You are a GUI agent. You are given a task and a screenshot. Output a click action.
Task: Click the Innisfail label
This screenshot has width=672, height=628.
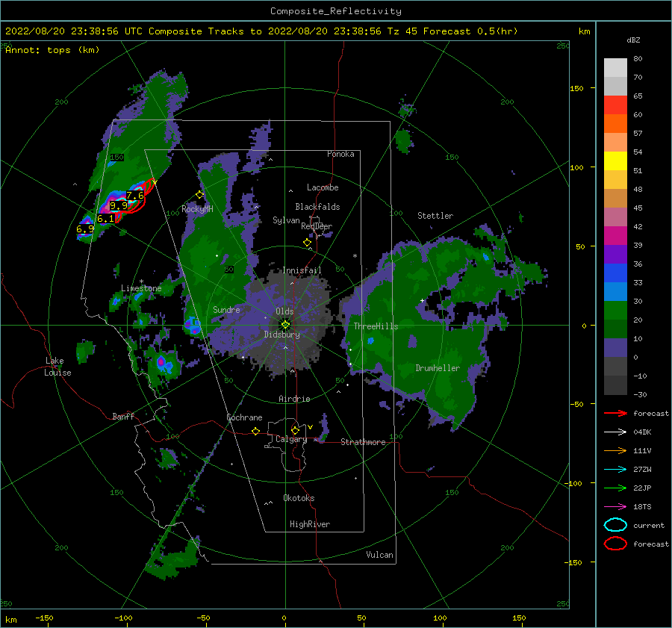pyautogui.click(x=302, y=270)
